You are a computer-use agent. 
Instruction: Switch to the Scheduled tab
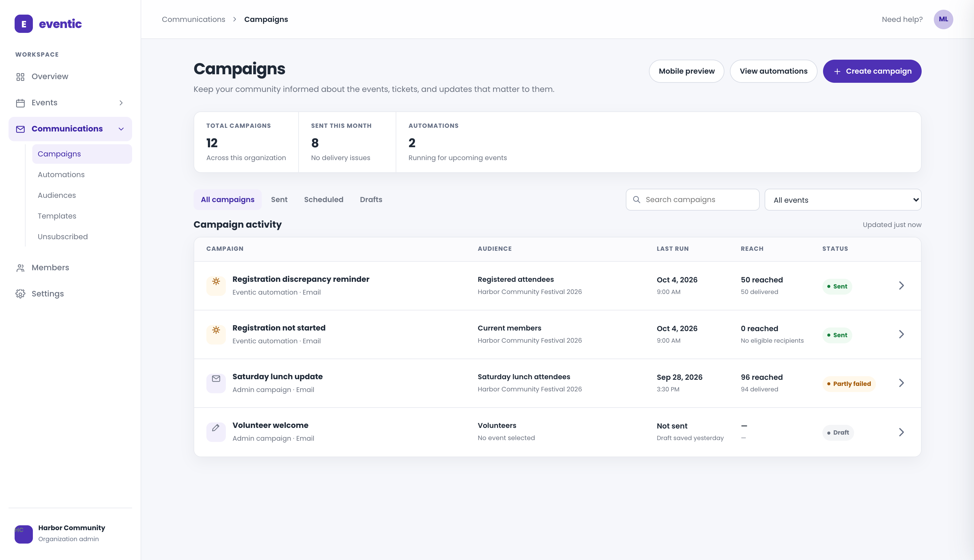pyautogui.click(x=323, y=200)
